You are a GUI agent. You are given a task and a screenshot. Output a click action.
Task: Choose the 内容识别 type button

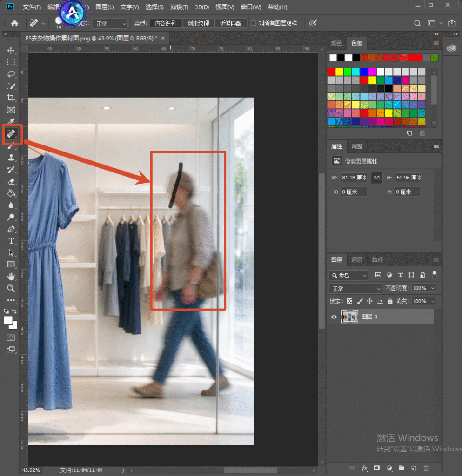point(166,23)
